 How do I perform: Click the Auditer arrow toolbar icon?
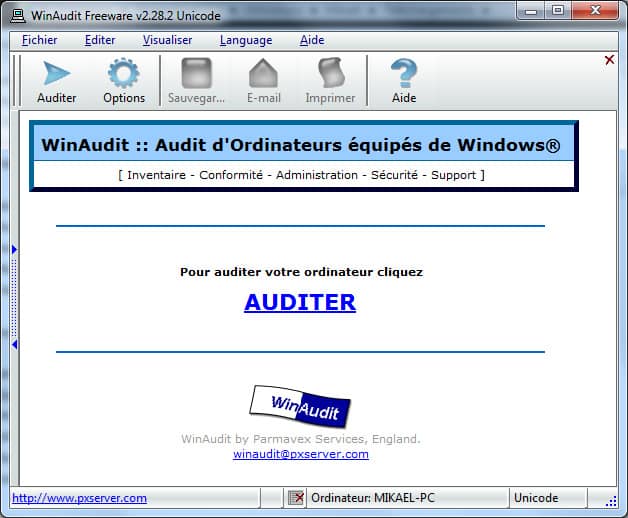click(56, 73)
